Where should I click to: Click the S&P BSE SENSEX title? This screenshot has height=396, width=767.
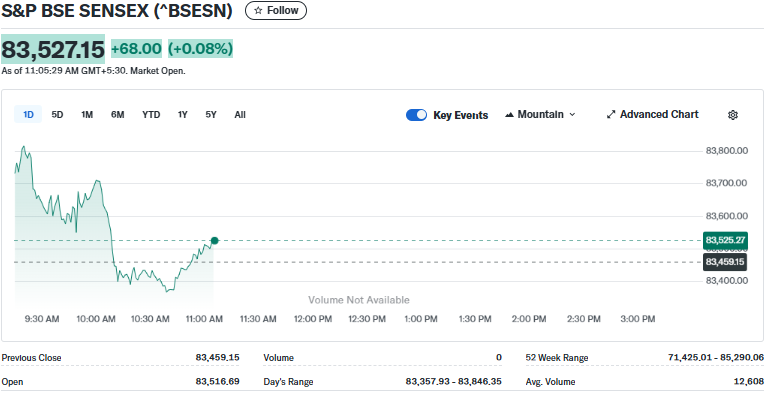tap(117, 10)
